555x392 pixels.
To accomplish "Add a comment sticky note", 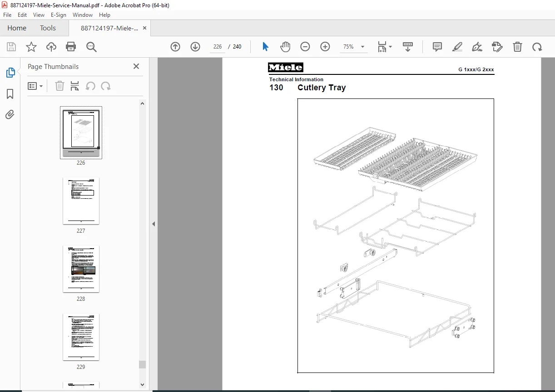I will 437,47.
